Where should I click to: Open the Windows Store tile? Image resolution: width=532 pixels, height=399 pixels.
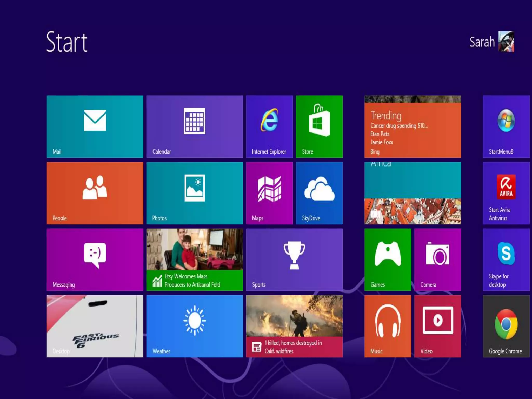pos(319,127)
